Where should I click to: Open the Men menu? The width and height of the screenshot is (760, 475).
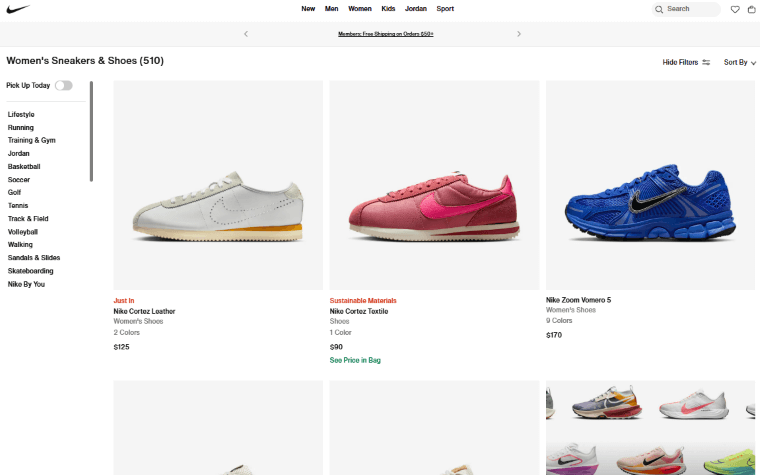[x=332, y=9]
